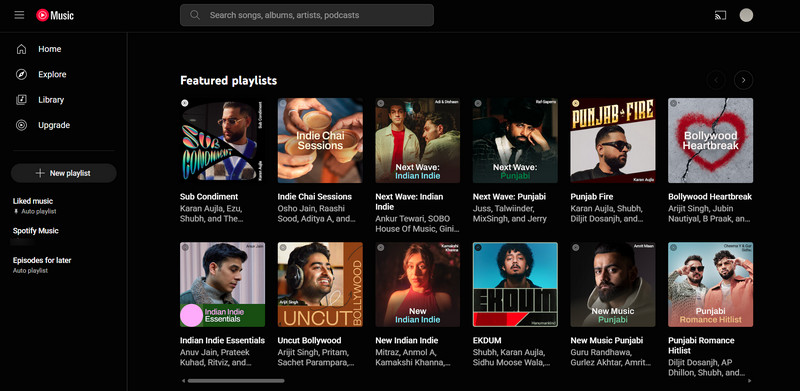Open New Music Punjabi cover

pyautogui.click(x=613, y=284)
